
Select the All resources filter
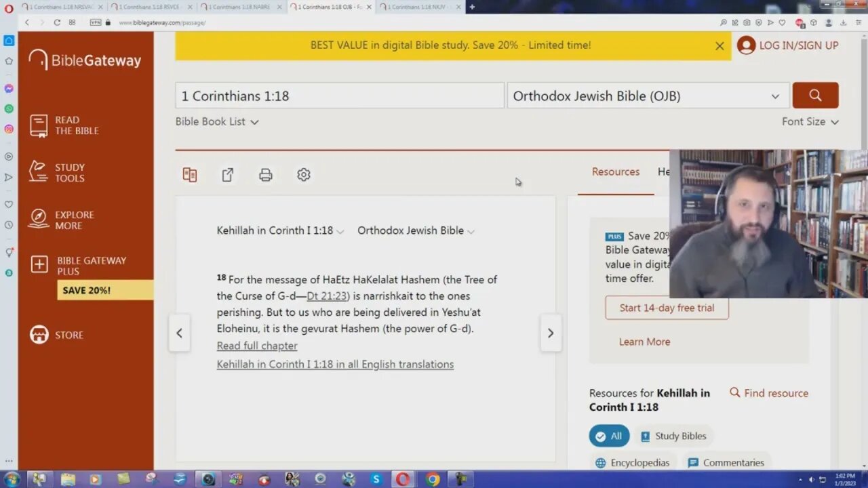coord(609,436)
